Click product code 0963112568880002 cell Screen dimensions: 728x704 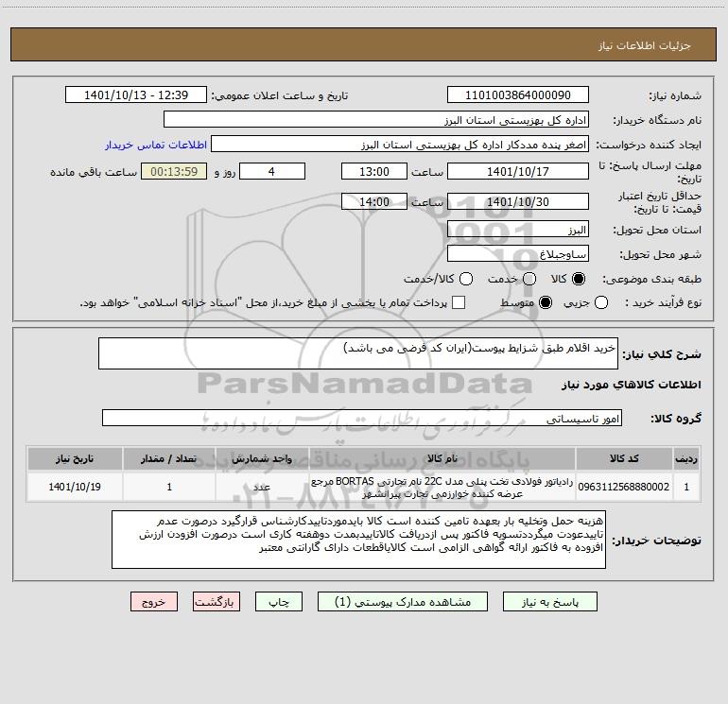click(x=624, y=487)
